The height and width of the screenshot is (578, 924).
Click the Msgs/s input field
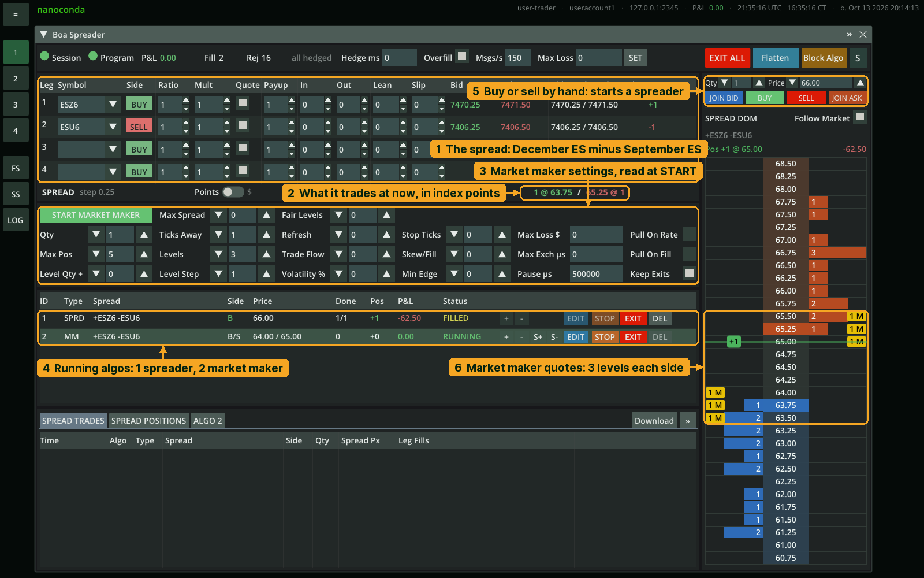tap(518, 58)
